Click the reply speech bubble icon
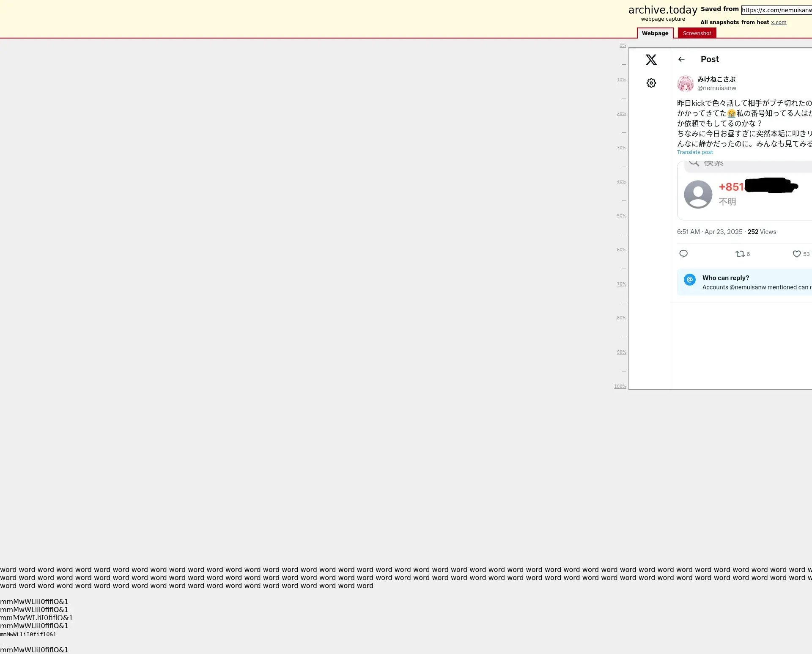 point(683,254)
